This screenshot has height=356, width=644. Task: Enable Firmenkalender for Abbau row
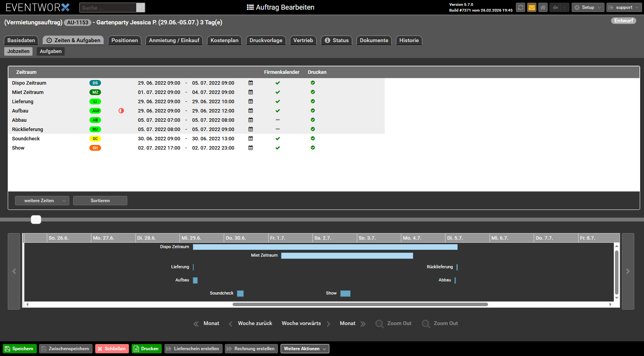277,120
